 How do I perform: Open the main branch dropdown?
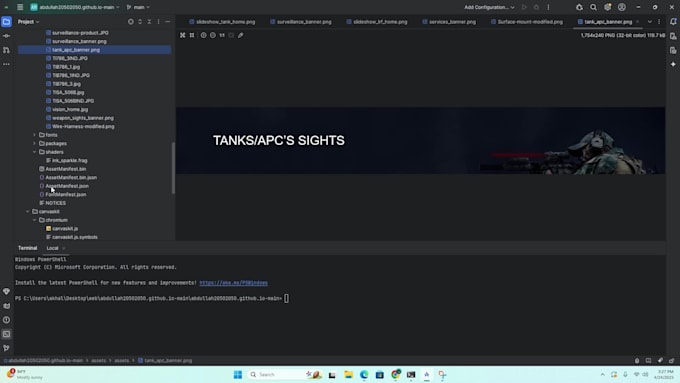point(138,7)
